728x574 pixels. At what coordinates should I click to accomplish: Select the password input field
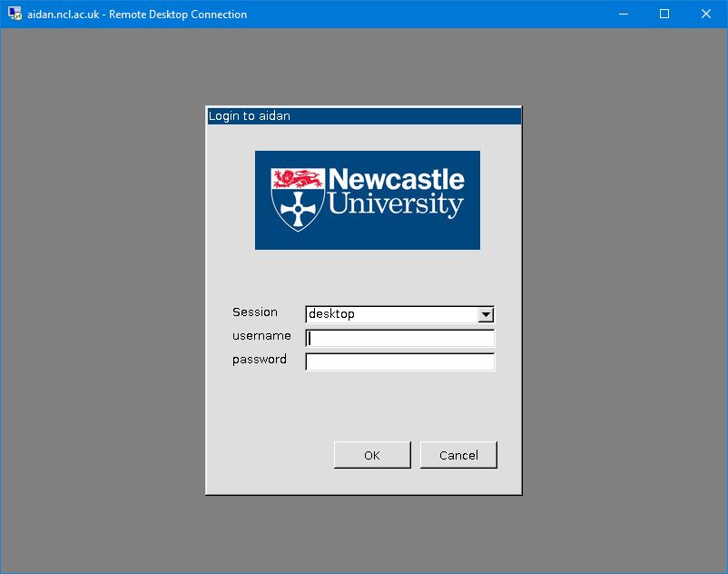[x=400, y=362]
